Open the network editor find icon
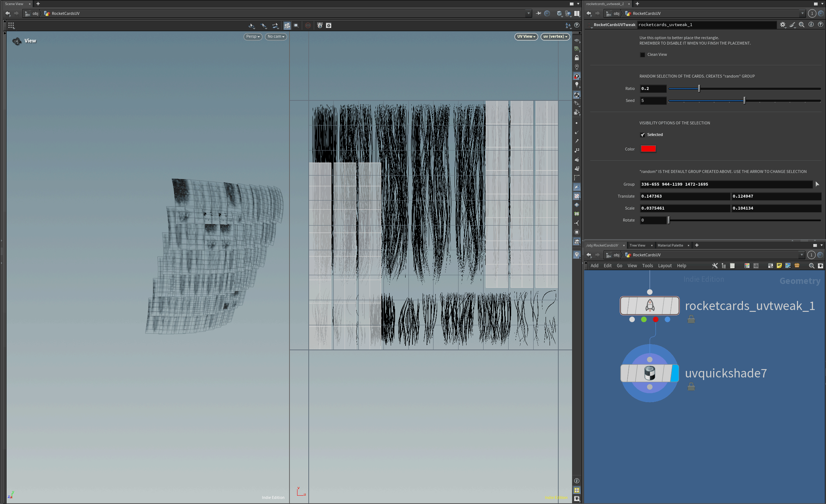The image size is (826, 504). [811, 266]
